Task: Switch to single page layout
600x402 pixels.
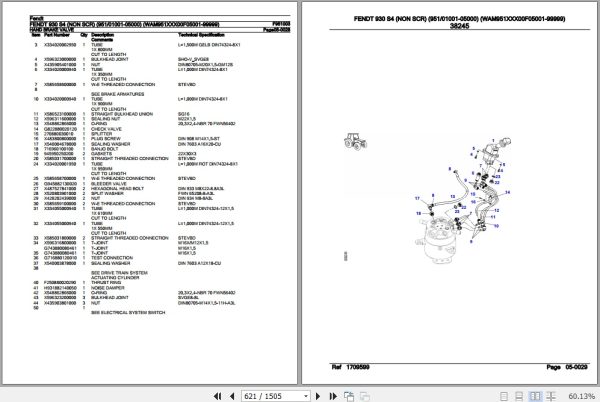Action: click(x=504, y=396)
